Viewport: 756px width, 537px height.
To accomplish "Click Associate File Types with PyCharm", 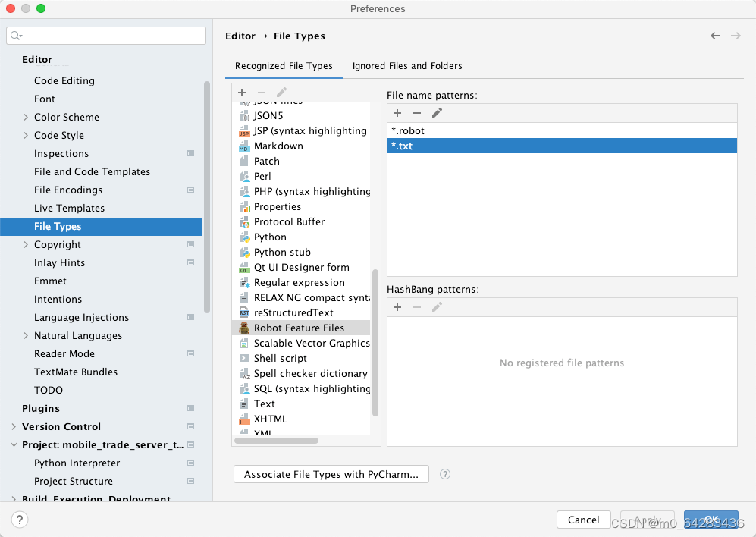I will (331, 474).
